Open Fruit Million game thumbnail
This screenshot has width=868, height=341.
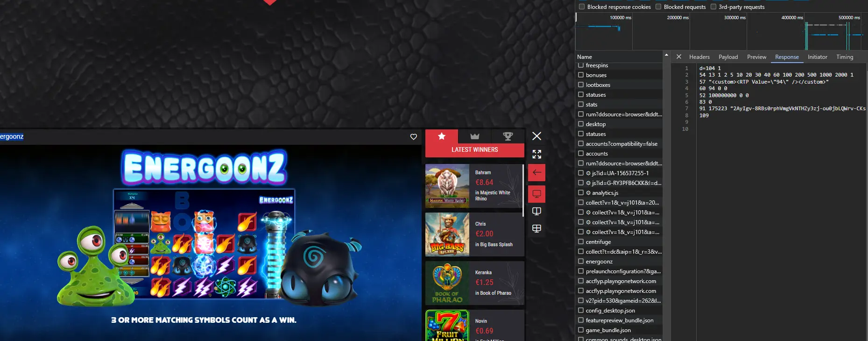pyautogui.click(x=447, y=326)
